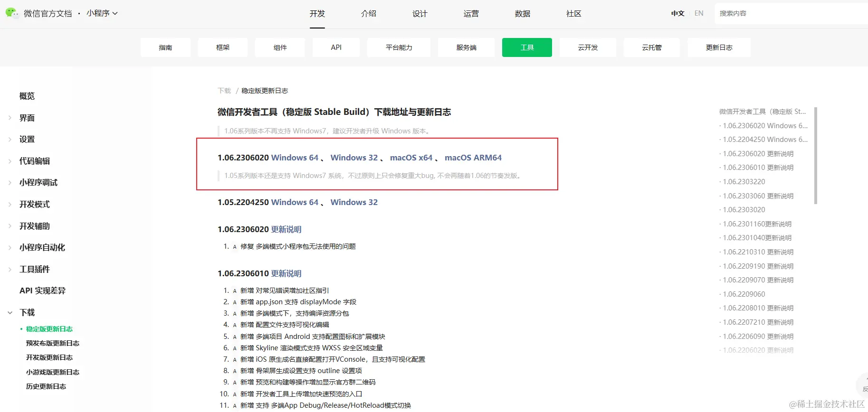Click the 搜索内容 search field
This screenshot has width=868, height=412.
[791, 13]
